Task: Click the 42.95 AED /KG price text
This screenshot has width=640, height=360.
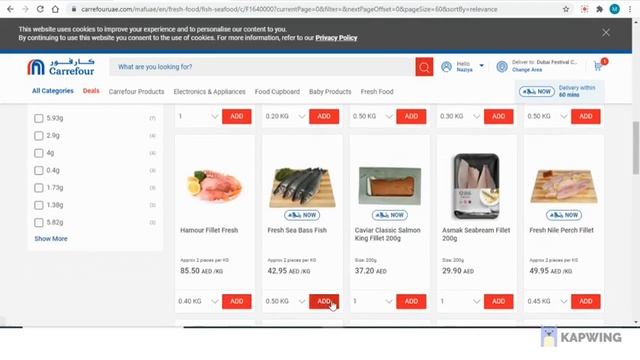Action: point(289,271)
